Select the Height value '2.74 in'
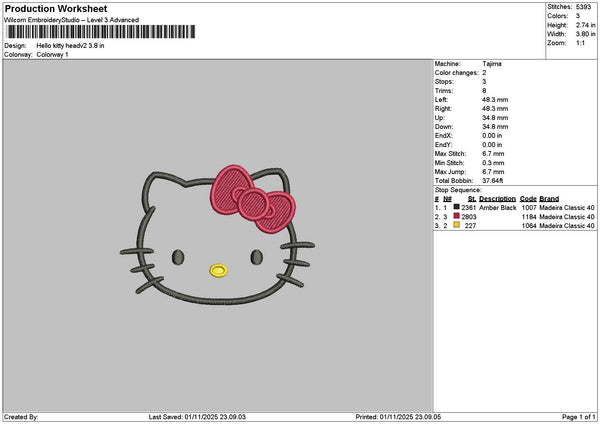 pyautogui.click(x=585, y=25)
